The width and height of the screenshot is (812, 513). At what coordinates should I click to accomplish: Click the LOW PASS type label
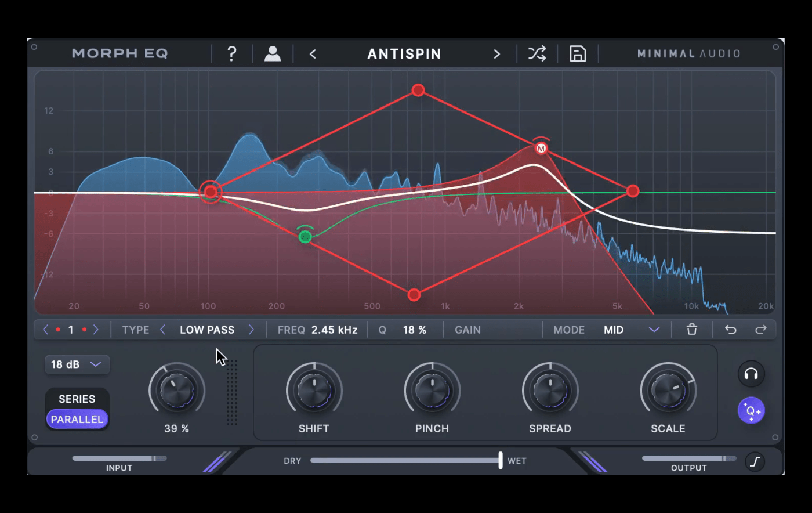(x=207, y=330)
